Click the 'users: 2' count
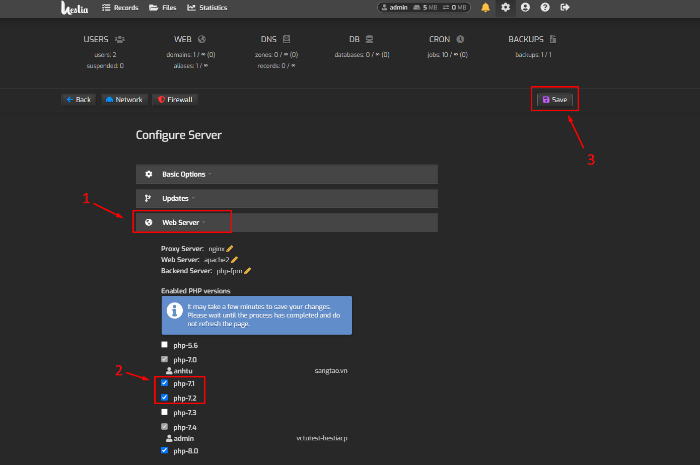Viewport: 700px width, 465px height. click(x=105, y=55)
